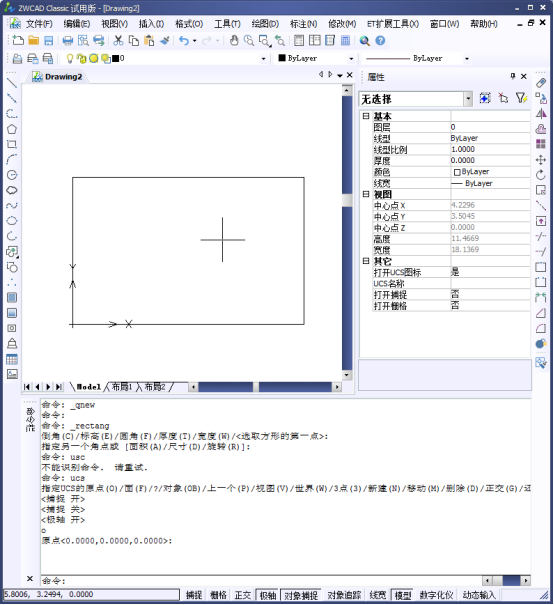
Task: Toggle 极轴 polar tracking in status bar
Action: click(267, 595)
